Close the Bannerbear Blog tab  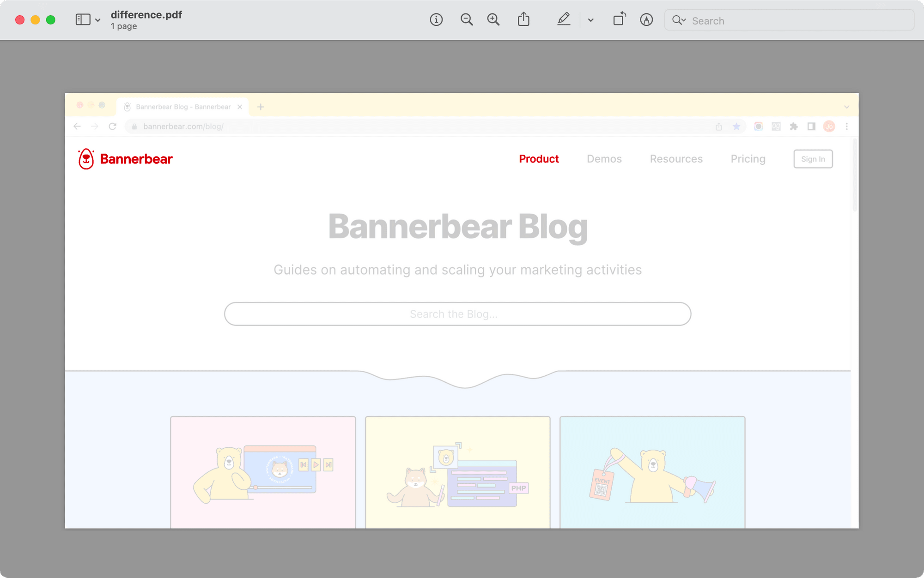coord(240,107)
